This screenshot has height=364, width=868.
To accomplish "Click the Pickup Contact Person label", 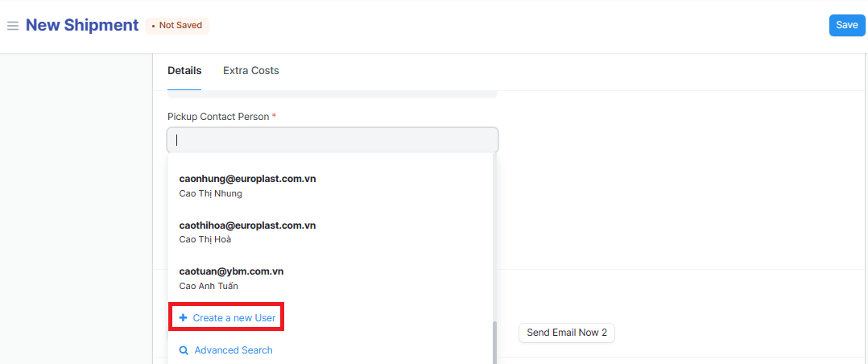I will [x=219, y=117].
